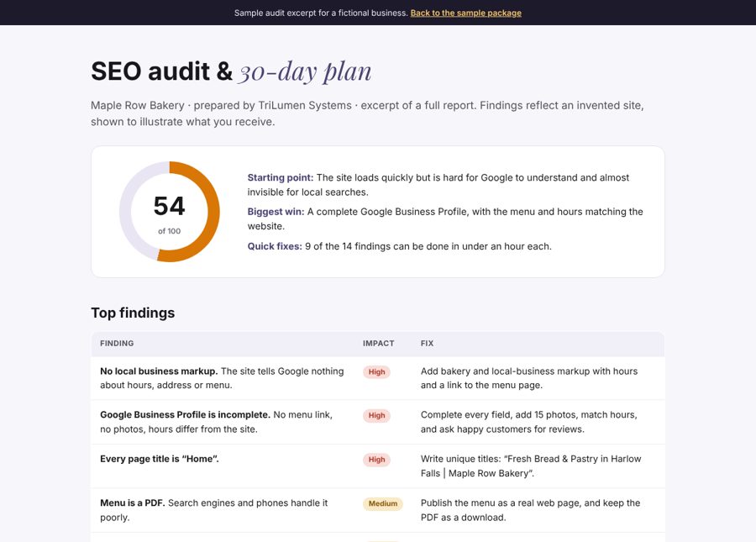Open the 'Back to the sample package' link
The image size is (756, 542).
point(465,13)
